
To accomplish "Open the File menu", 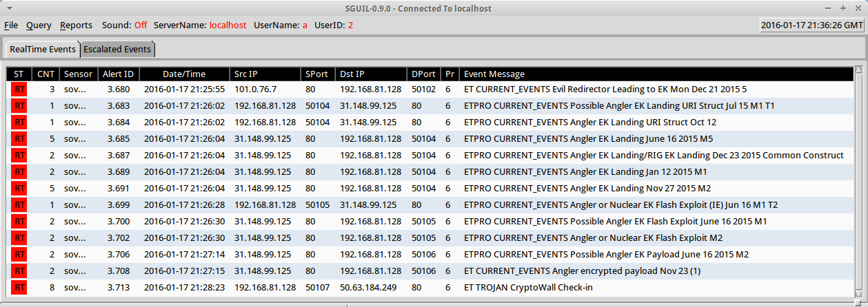I will click(x=11, y=25).
